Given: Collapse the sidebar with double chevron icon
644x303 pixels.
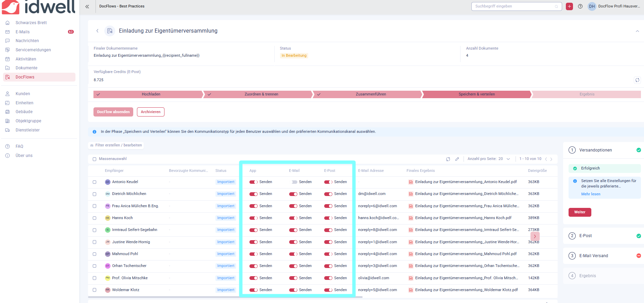Looking at the screenshot, I should 87,6.
